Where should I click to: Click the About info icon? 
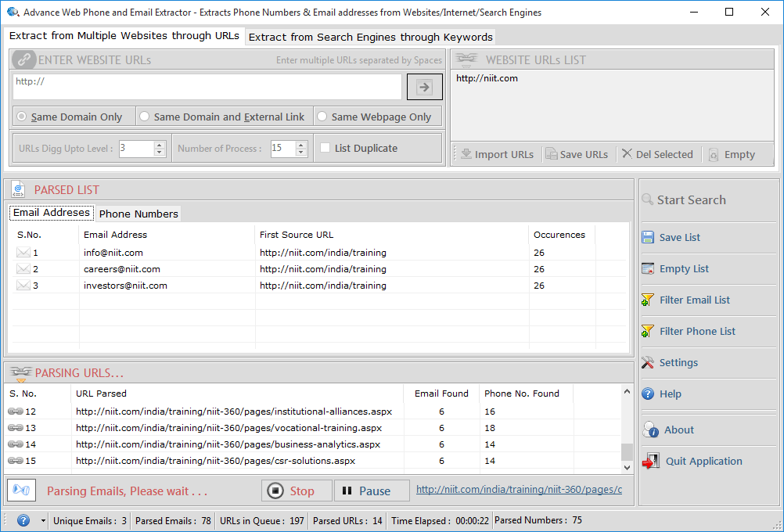pyautogui.click(x=650, y=430)
